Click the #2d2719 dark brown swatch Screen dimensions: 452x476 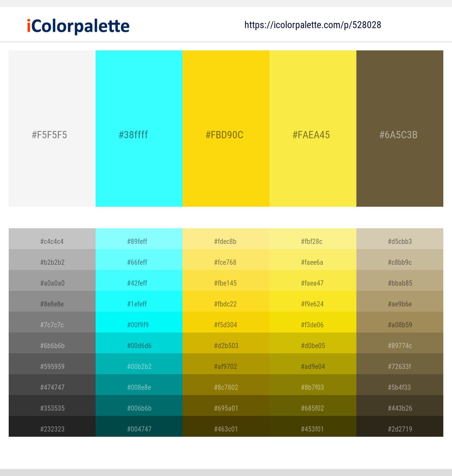click(x=399, y=429)
